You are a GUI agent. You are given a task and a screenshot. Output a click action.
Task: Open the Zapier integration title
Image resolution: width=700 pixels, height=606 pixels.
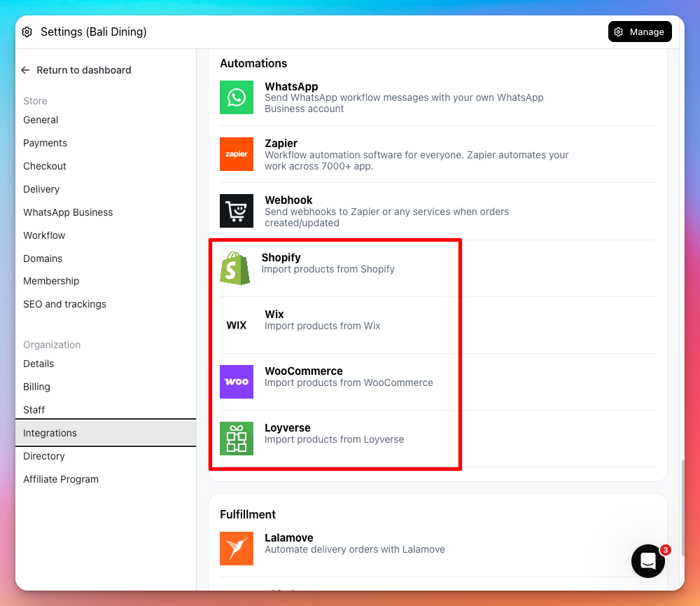tap(281, 144)
